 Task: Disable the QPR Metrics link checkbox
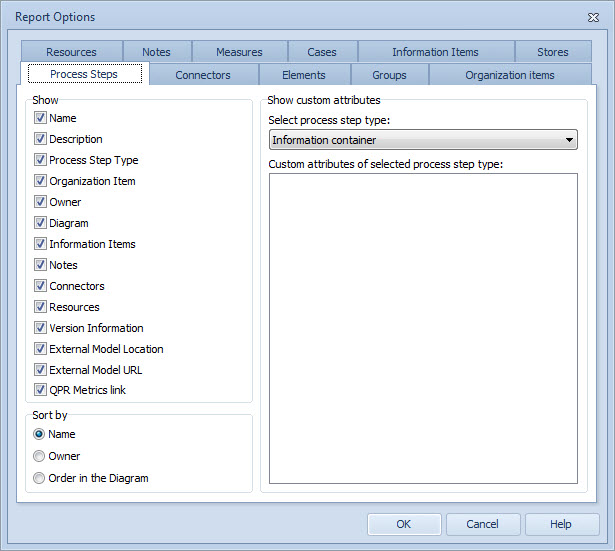coord(41,390)
